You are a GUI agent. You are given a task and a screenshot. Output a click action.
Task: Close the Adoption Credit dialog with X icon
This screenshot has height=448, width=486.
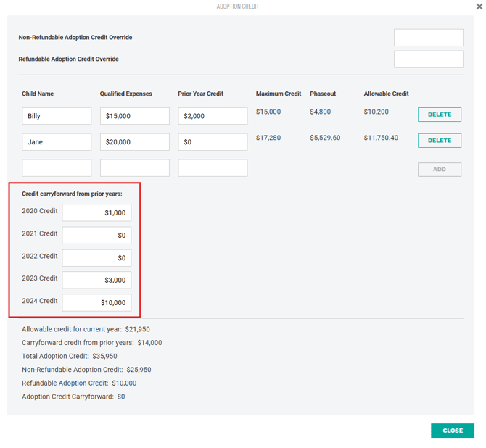point(479,7)
